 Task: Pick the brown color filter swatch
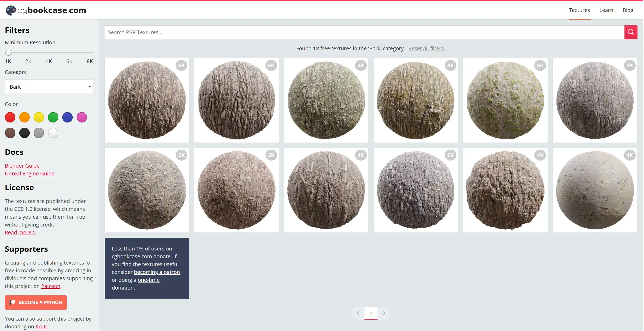[x=10, y=133]
